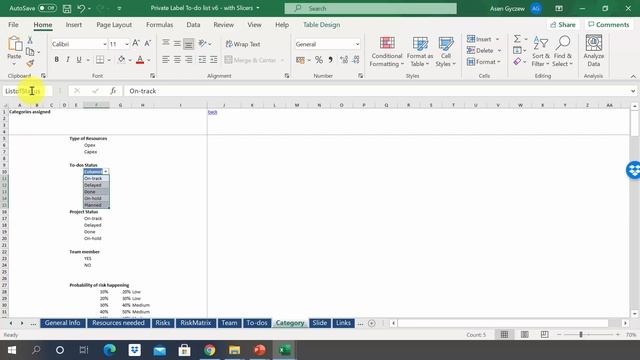Click the Fill Color bucket
The image size is (640, 360).
(122, 60)
